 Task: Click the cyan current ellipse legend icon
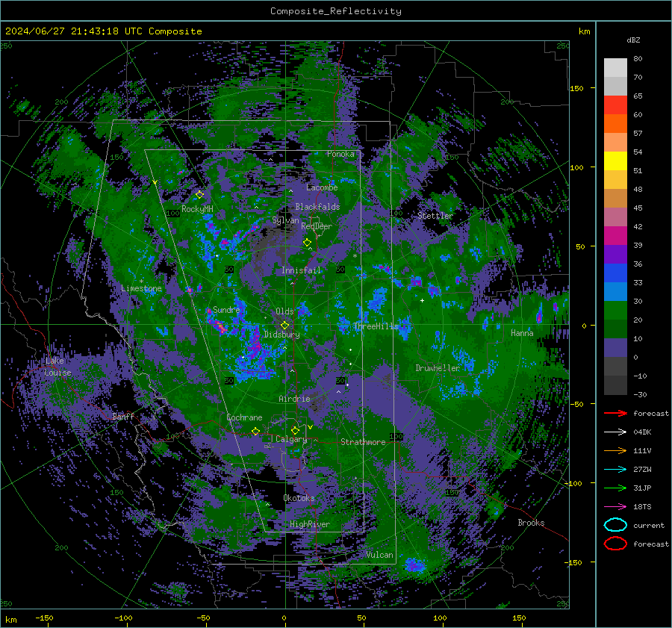tap(615, 525)
